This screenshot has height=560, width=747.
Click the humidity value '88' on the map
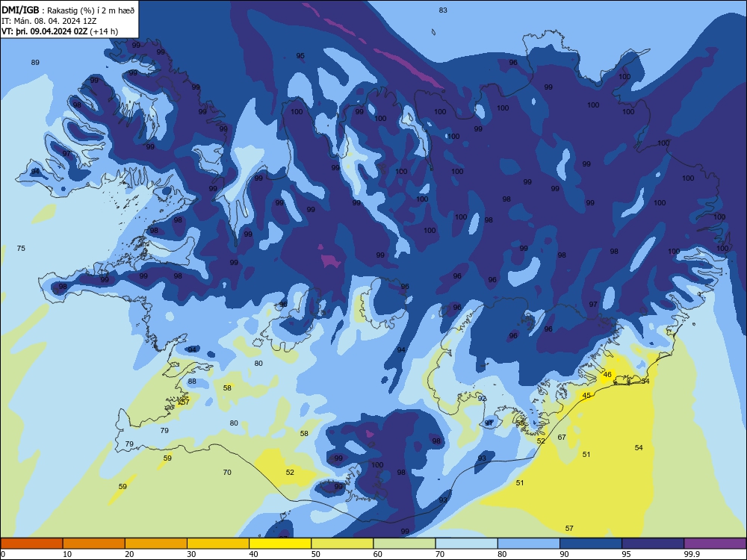[192, 382]
